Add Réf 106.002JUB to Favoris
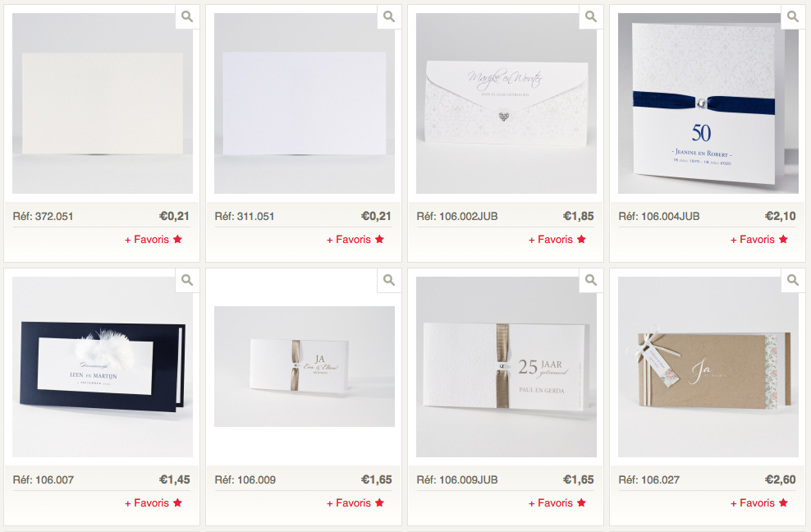This screenshot has width=811, height=532. (557, 239)
